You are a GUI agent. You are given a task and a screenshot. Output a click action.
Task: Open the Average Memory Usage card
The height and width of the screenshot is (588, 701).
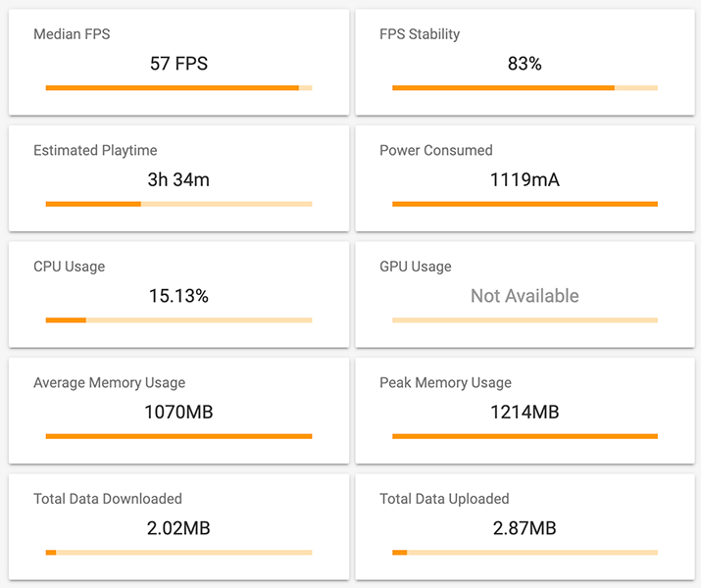point(178,411)
